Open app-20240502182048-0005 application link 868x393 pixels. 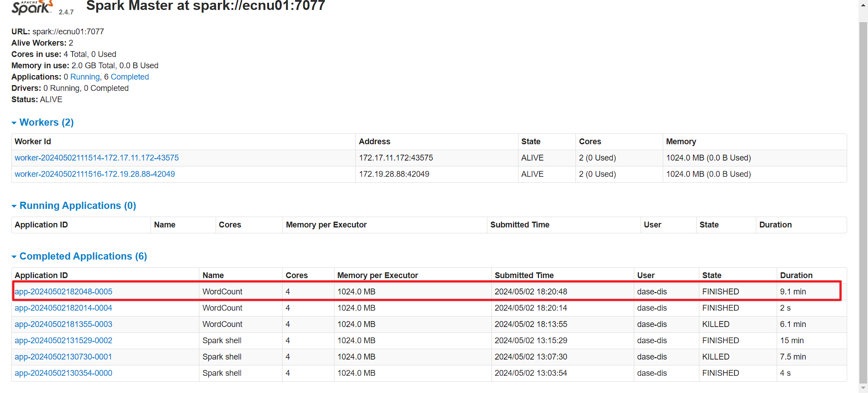pyautogui.click(x=63, y=292)
